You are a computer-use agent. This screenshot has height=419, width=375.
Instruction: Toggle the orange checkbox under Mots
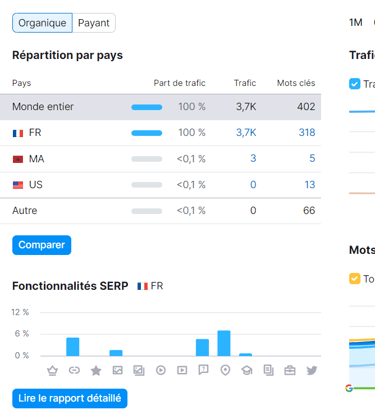point(355,278)
